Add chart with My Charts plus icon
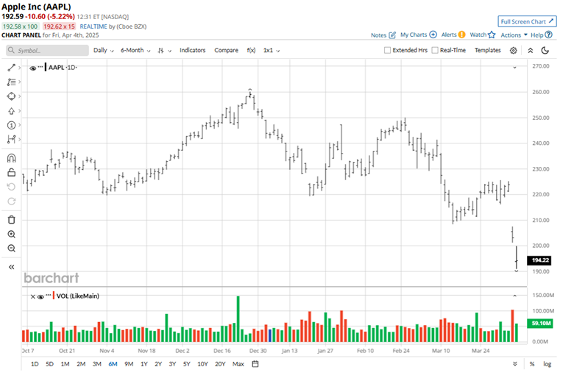This screenshot has height=392, width=574. 433,35
